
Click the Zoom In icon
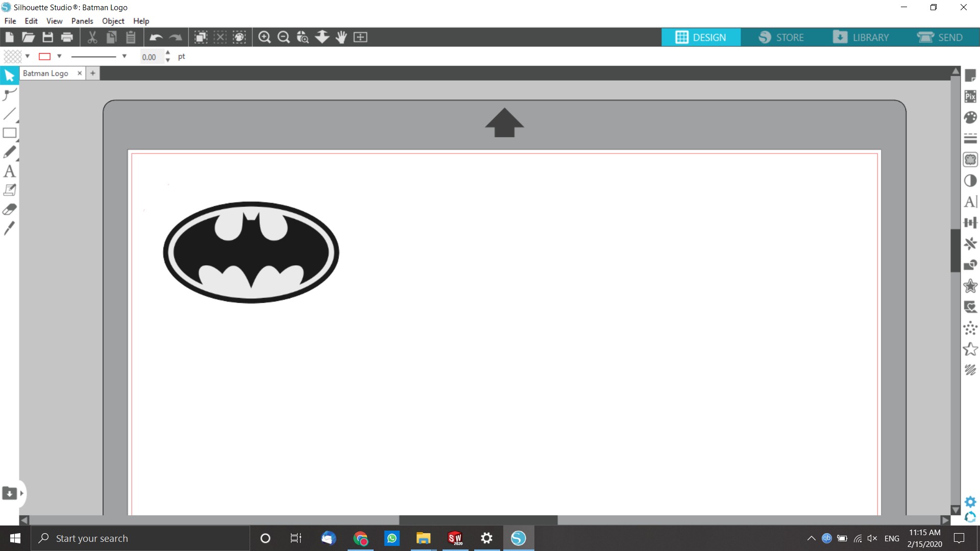(x=264, y=37)
